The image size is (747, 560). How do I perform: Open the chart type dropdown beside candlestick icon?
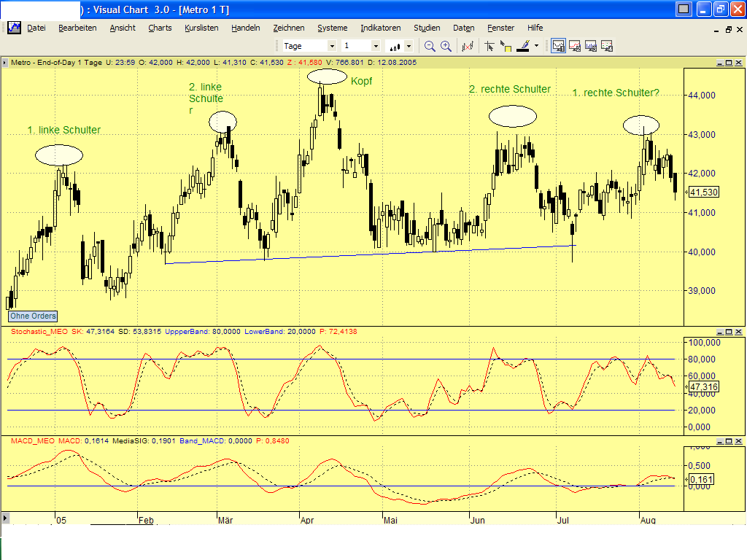tap(409, 46)
